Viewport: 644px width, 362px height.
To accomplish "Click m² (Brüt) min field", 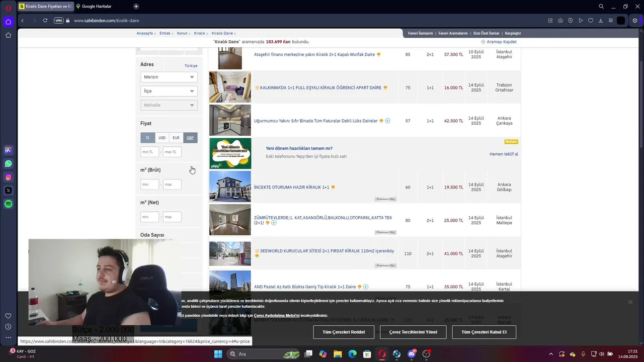I will 149,185.
